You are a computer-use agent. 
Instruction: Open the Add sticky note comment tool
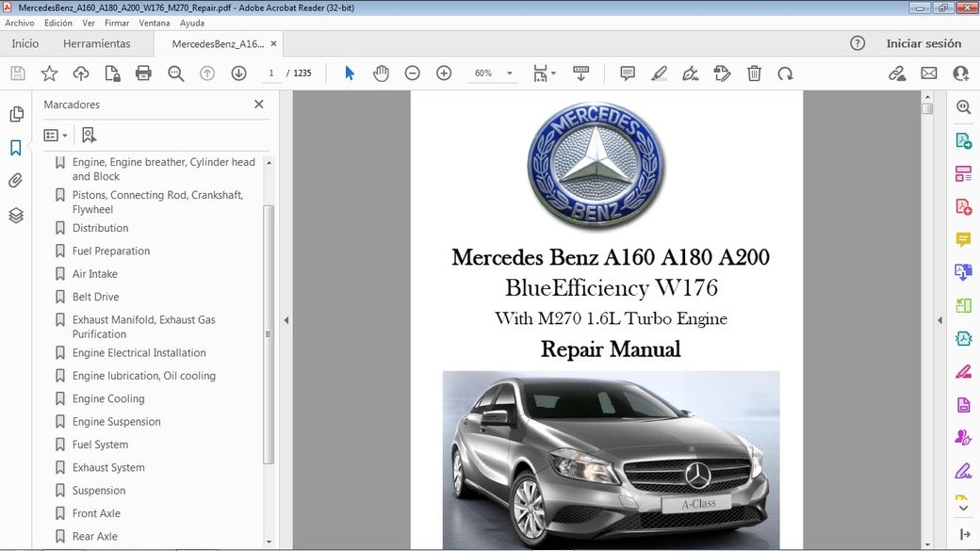(627, 73)
